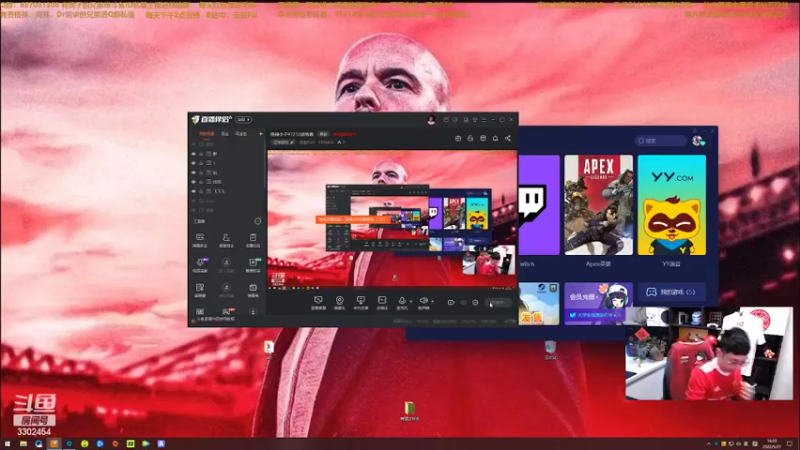Click the window capture icon in bottom toolbar

[361, 301]
